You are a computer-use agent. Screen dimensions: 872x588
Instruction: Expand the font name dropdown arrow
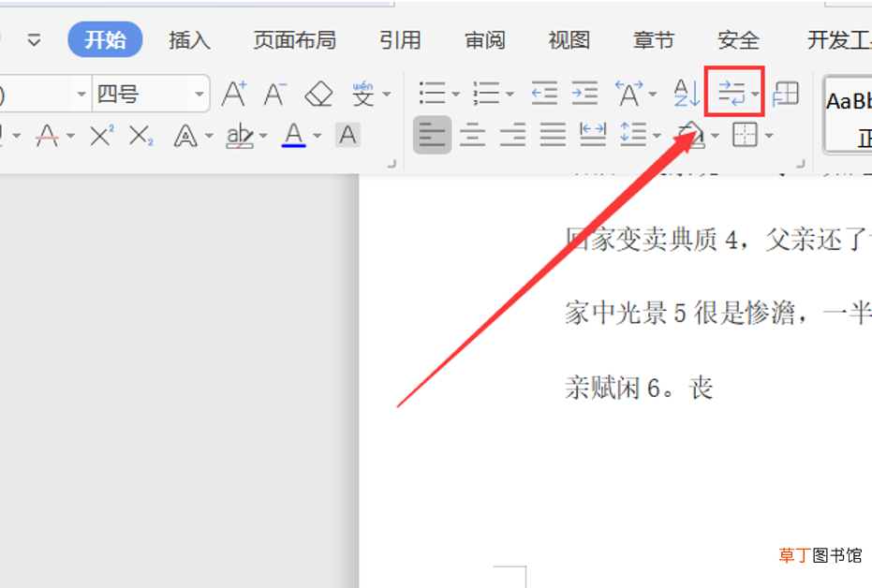[x=81, y=94]
